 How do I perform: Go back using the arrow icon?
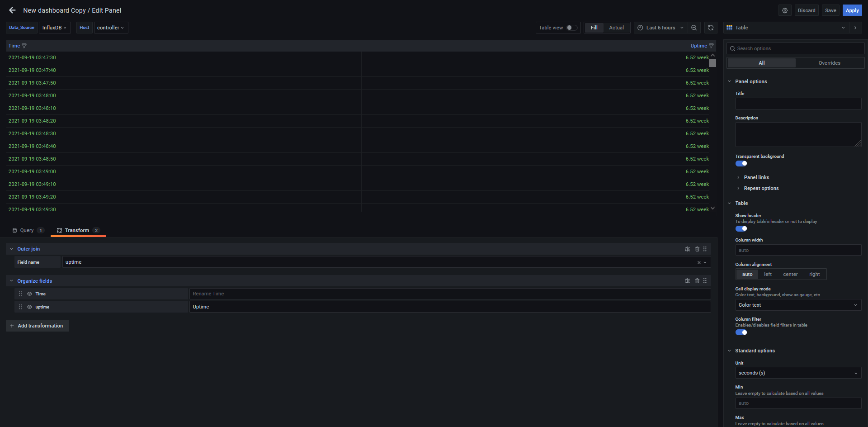click(12, 10)
